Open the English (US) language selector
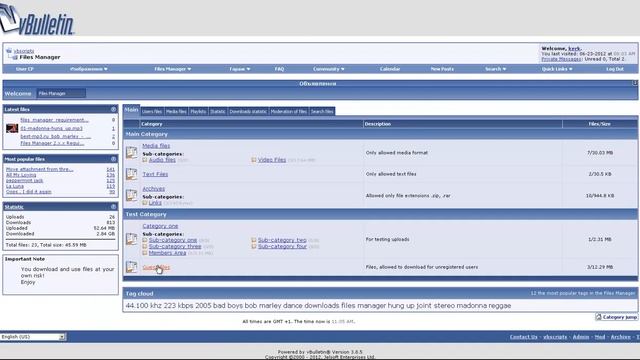Viewport: 640px width, 360px height. 33,337
